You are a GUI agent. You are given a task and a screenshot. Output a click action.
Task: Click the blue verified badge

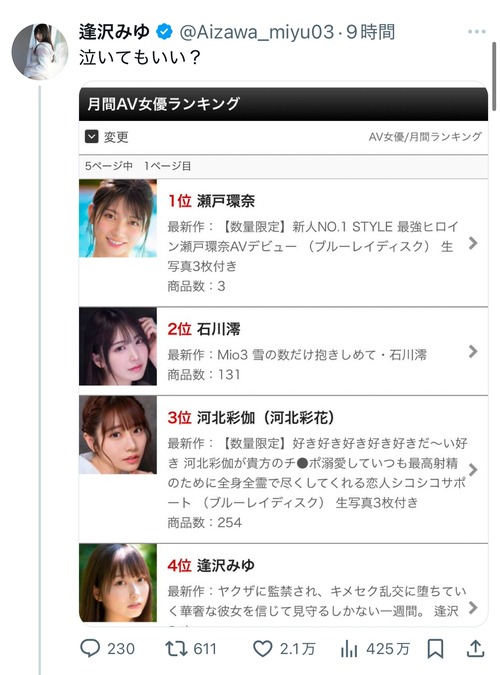pyautogui.click(x=164, y=32)
